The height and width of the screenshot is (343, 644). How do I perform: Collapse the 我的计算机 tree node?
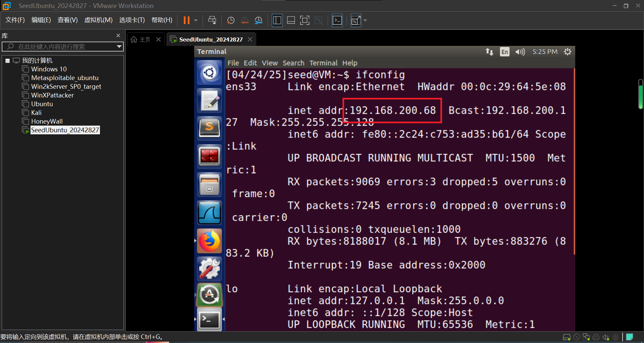pos(7,61)
